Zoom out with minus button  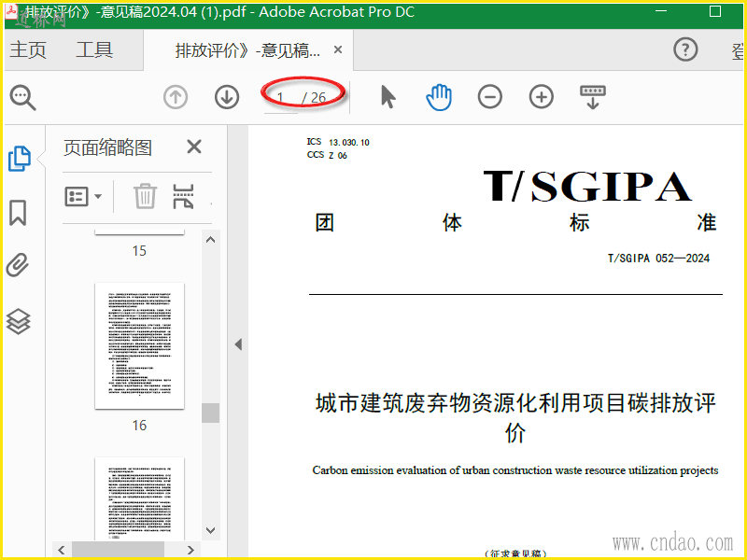click(x=489, y=97)
